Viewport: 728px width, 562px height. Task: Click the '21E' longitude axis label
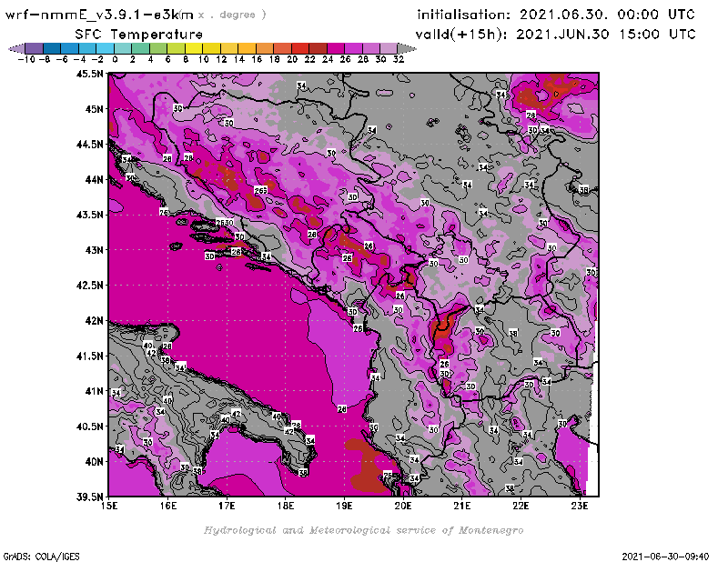(x=462, y=506)
